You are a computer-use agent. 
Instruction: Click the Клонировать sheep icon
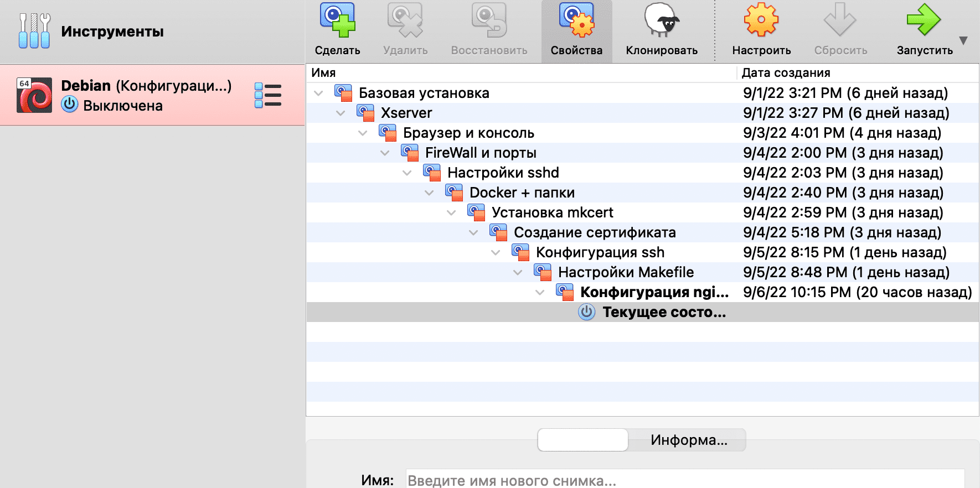662,20
